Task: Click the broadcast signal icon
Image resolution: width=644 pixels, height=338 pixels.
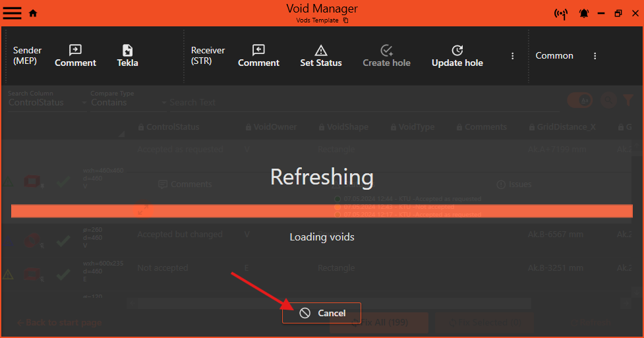Action: [561, 13]
